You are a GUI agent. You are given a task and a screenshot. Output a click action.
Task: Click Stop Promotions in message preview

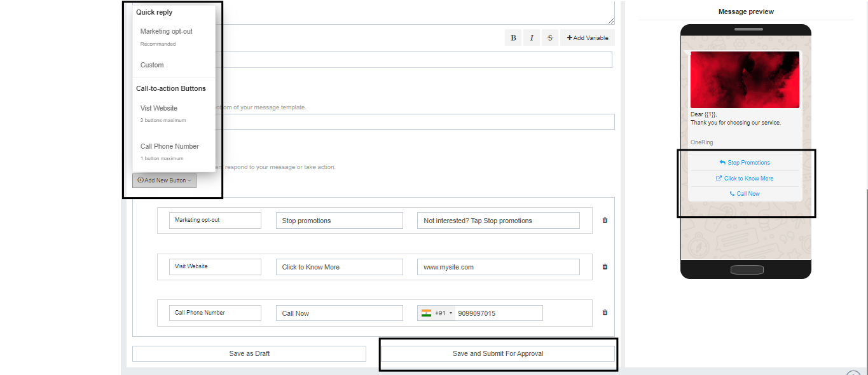(x=745, y=163)
